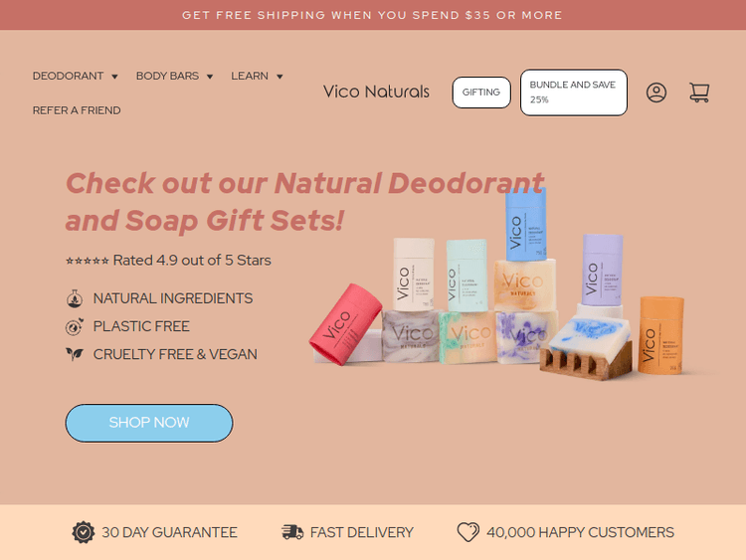Image resolution: width=746 pixels, height=560 pixels.
Task: Click the free shipping announcement banner
Action: point(373,15)
